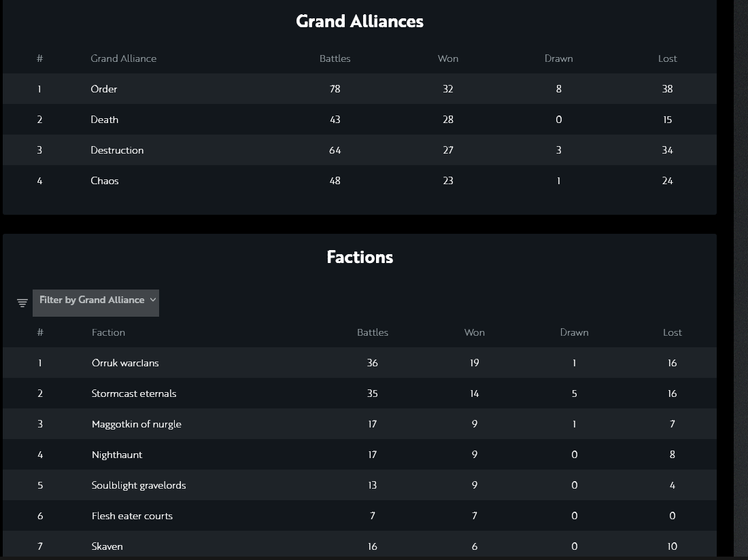Click the Lost header in Factions table
748x560 pixels.
(672, 332)
